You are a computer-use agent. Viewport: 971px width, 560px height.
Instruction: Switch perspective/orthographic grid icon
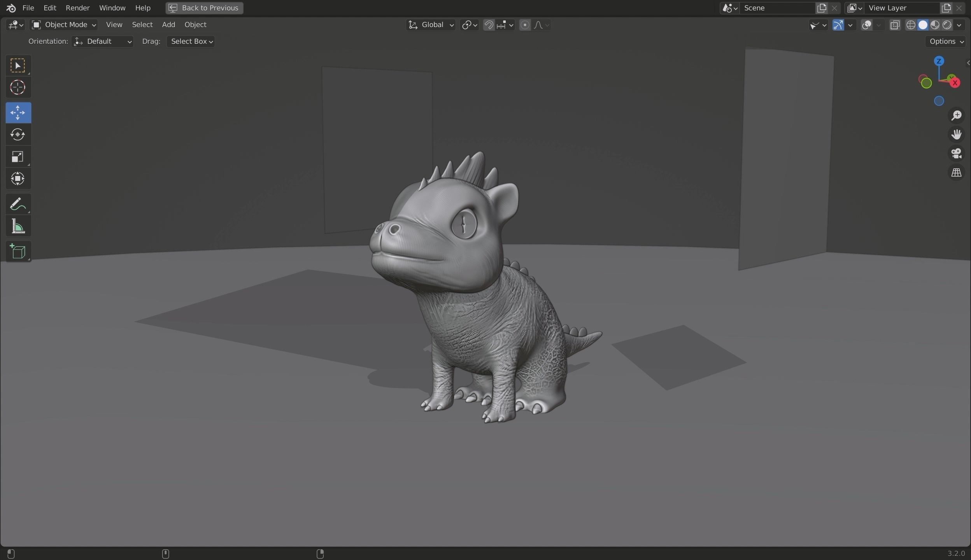(x=956, y=173)
